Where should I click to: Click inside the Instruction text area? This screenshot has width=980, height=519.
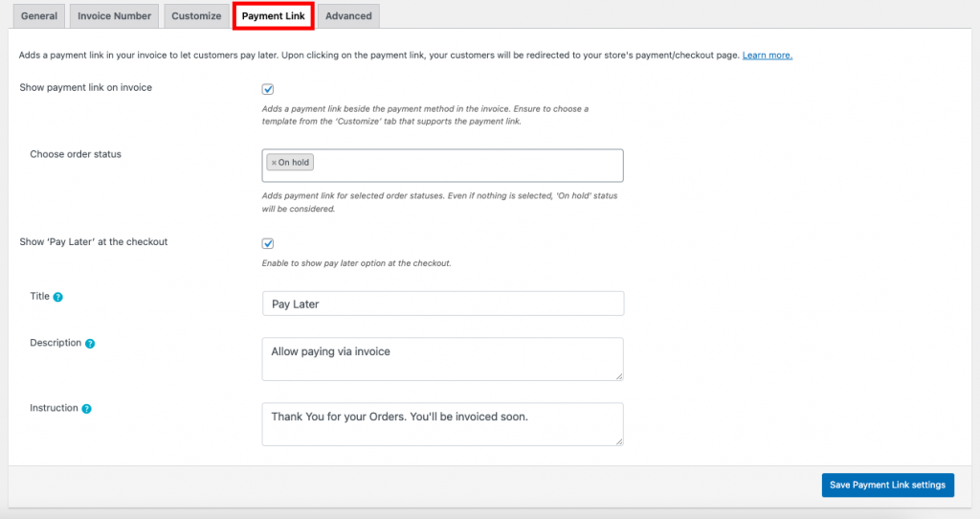click(442, 423)
